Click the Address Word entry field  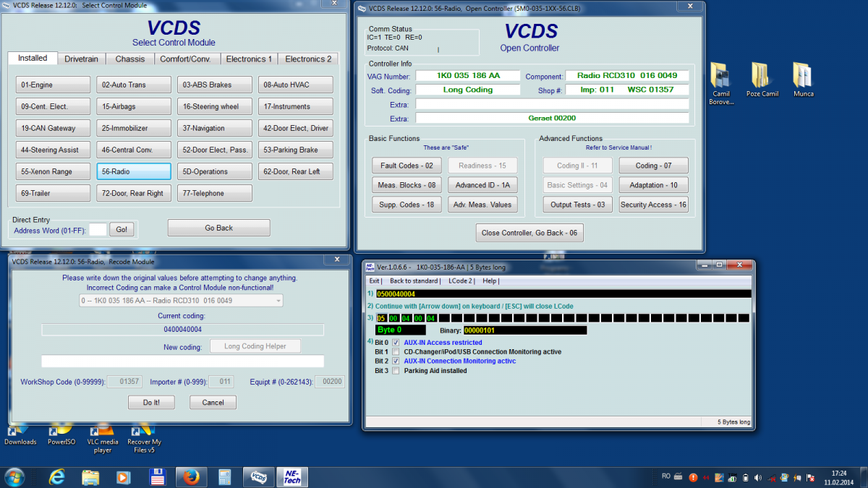pyautogui.click(x=98, y=229)
